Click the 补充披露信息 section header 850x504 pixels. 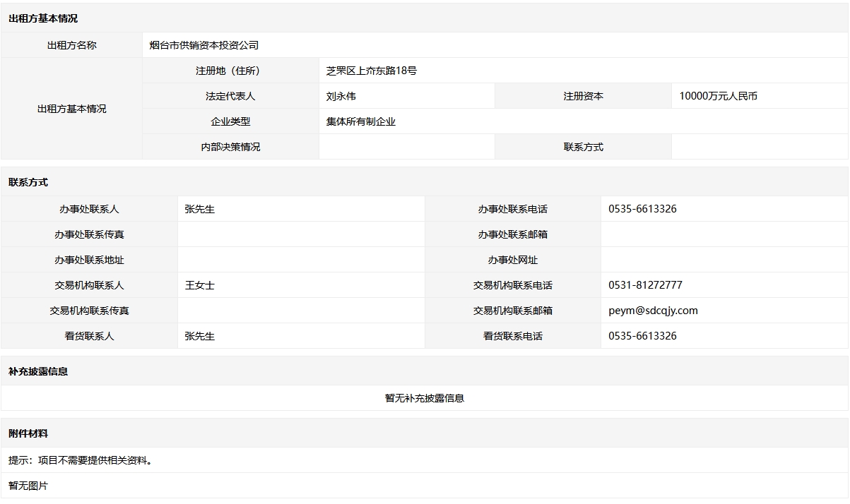click(38, 371)
